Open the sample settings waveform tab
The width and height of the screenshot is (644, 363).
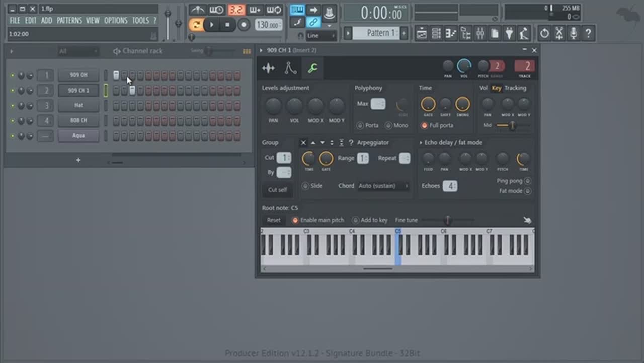coord(269,68)
